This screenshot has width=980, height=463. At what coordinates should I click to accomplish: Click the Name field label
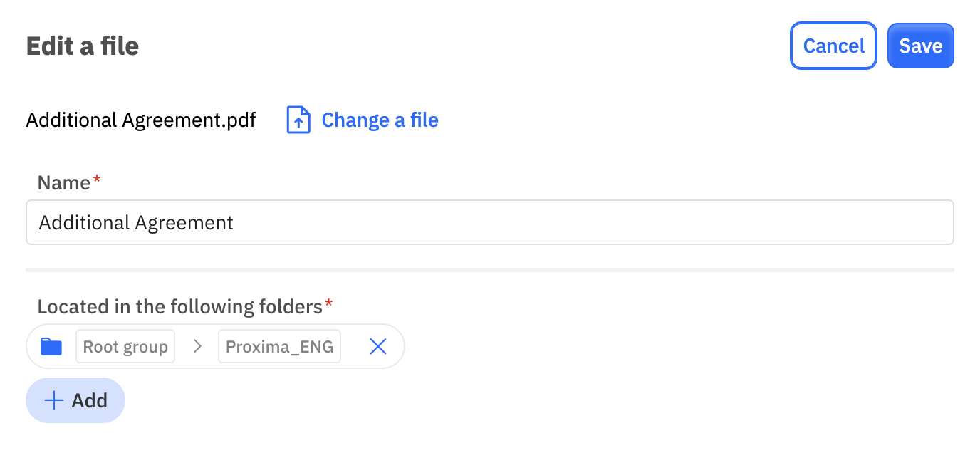click(x=64, y=183)
